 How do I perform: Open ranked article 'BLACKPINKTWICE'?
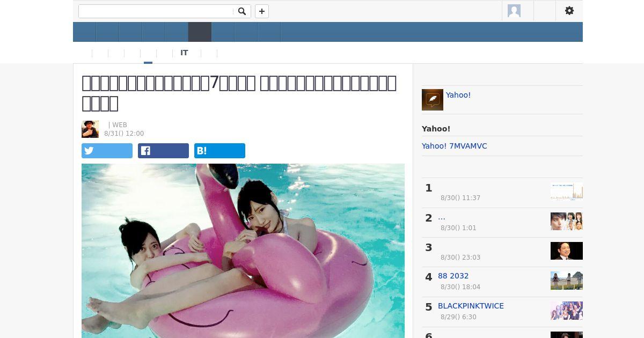(471, 306)
